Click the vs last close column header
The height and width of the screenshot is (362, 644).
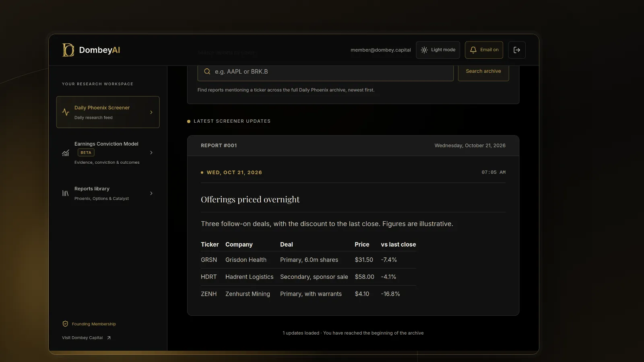398,245
